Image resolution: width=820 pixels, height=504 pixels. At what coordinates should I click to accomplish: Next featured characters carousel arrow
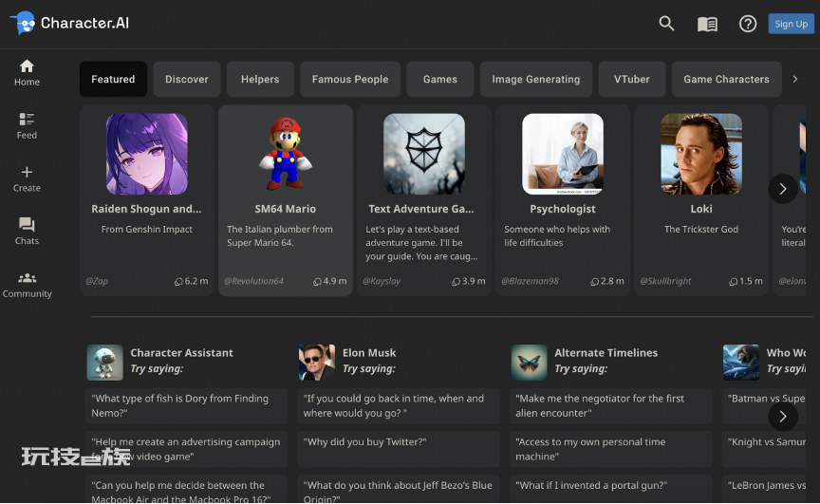click(783, 189)
